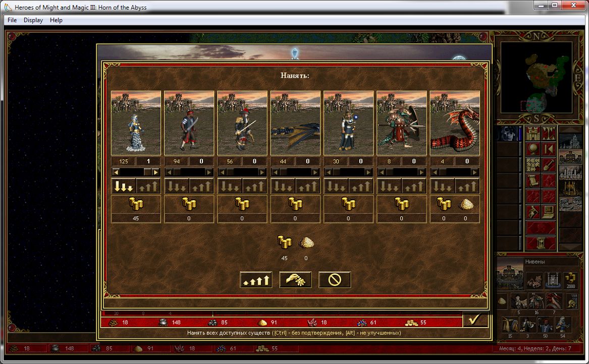Set seaman (94) amount to maximum
Image resolution: width=589 pixels, height=364 pixels.
[x=201, y=186]
